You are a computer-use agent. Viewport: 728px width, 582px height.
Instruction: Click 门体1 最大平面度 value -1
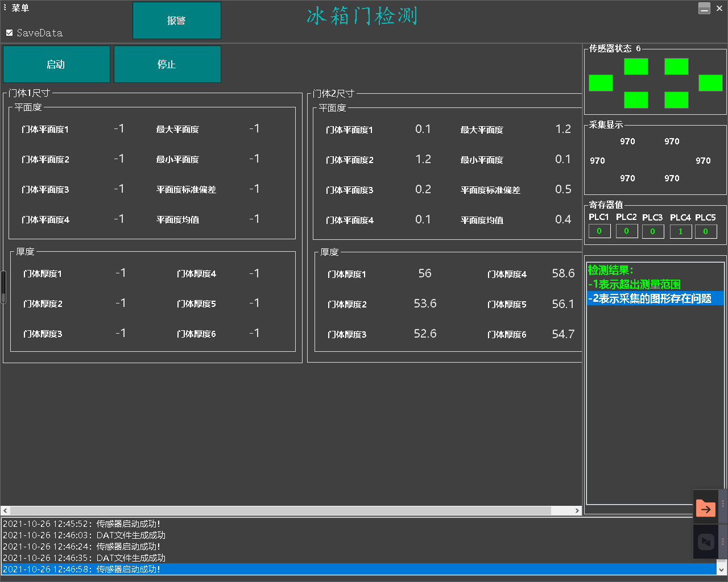(254, 128)
